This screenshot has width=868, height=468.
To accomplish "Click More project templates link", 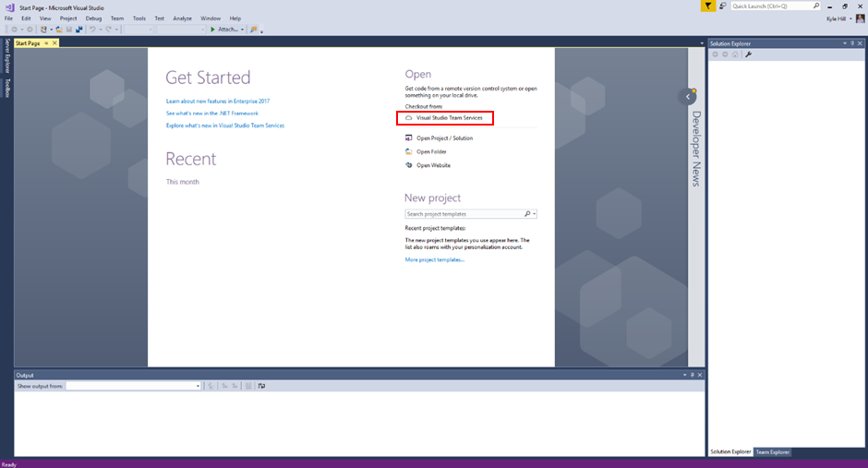I will pyautogui.click(x=435, y=260).
